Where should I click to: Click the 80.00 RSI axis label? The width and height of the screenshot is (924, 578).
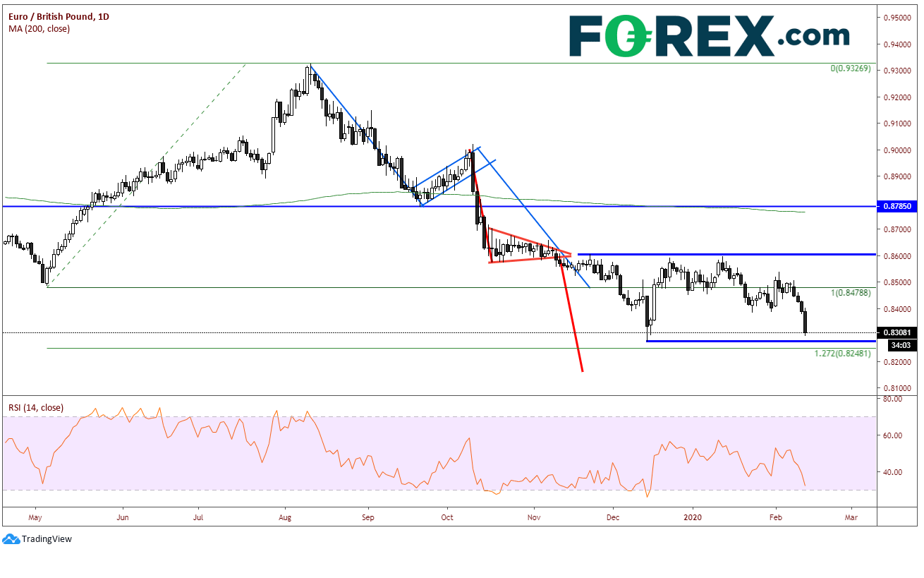[894, 399]
